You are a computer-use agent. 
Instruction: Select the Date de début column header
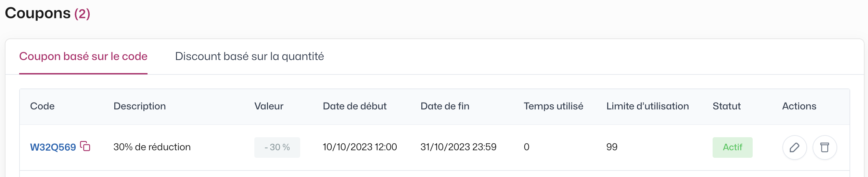[355, 106]
